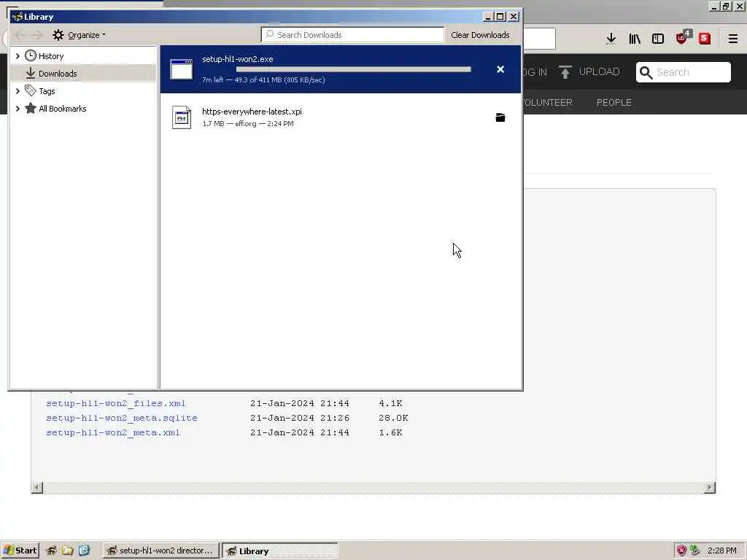The image size is (747, 560).
Task: Open the Windows Start menu
Action: click(20, 551)
